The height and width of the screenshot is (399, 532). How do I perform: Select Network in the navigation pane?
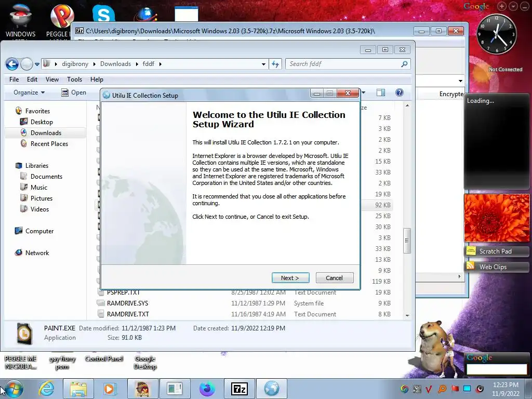pos(37,253)
